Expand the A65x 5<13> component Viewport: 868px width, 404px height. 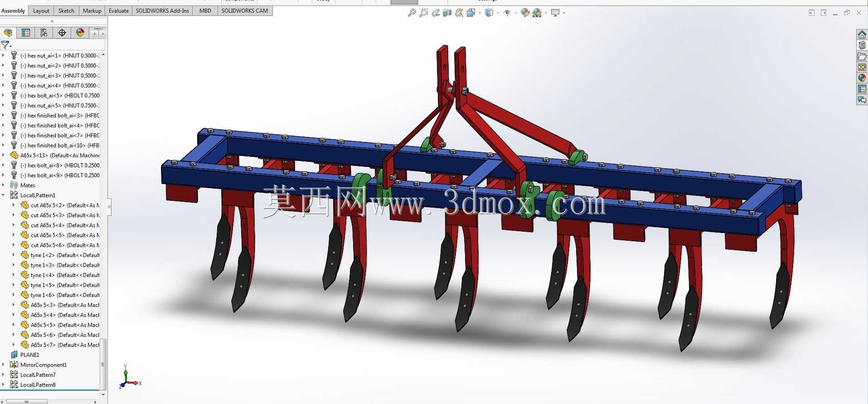point(4,155)
